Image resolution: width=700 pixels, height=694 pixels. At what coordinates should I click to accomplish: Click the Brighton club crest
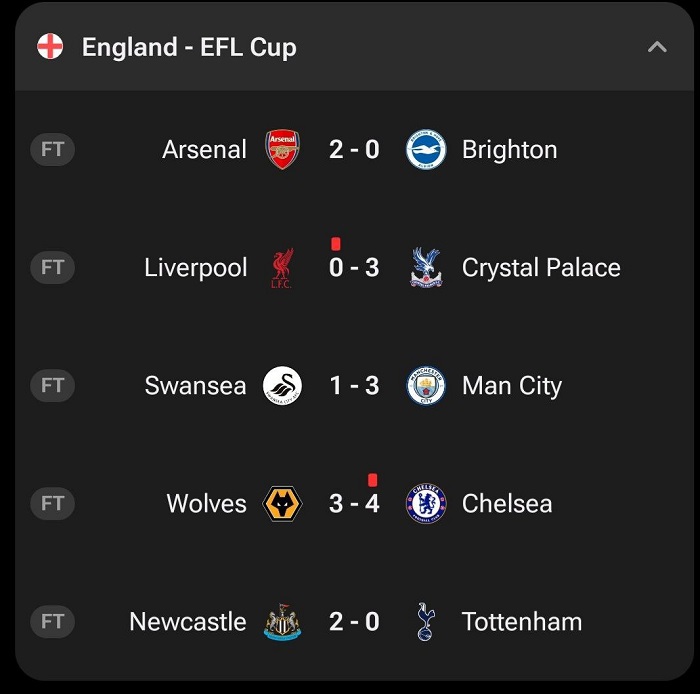pos(426,150)
